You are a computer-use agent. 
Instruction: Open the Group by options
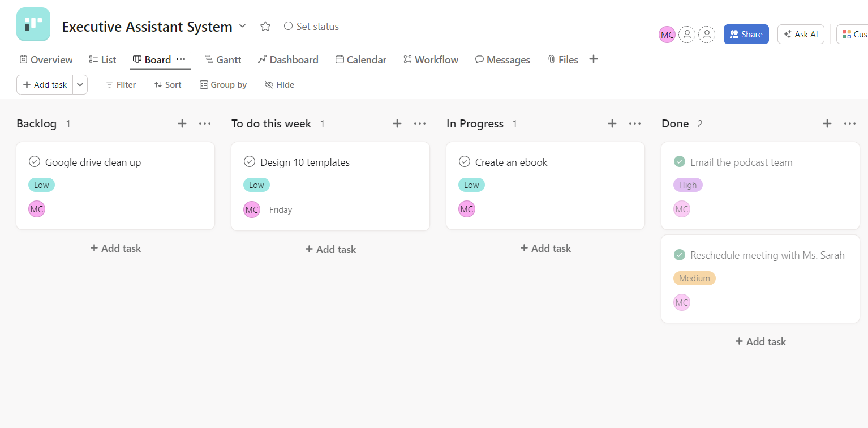click(223, 85)
